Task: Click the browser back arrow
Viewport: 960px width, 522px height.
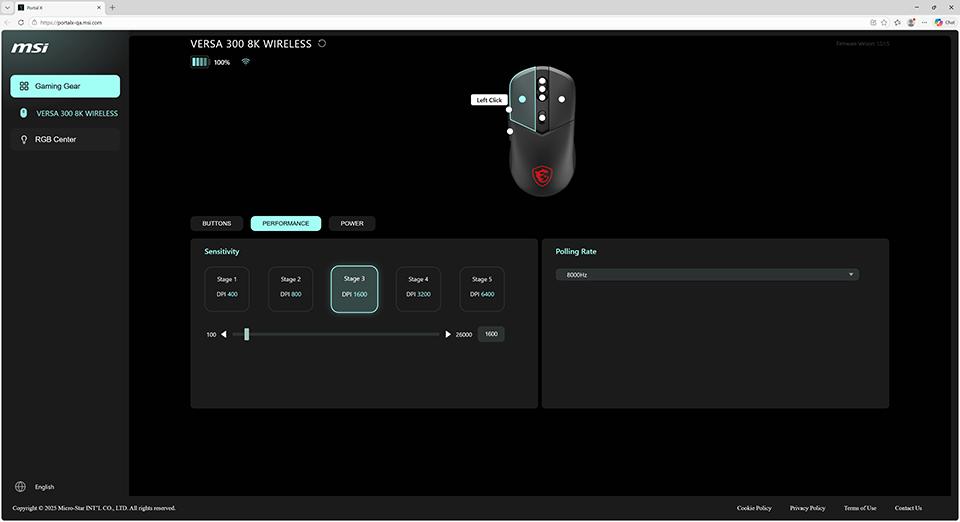Action: click(7, 23)
